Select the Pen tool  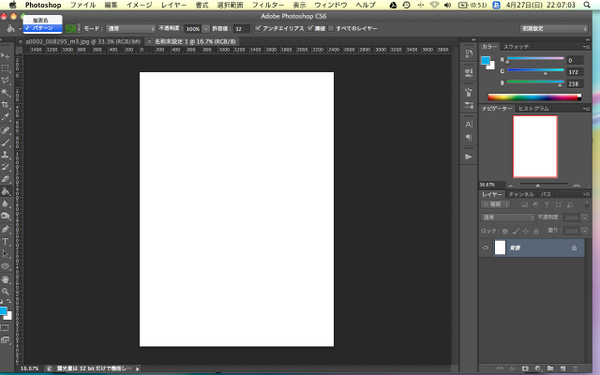[x=5, y=229]
